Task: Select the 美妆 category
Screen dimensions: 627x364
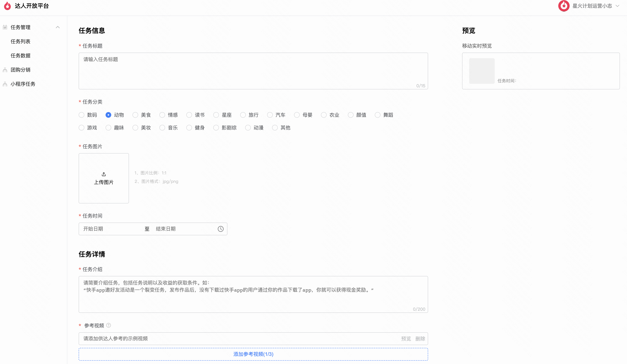Action: pyautogui.click(x=142, y=127)
